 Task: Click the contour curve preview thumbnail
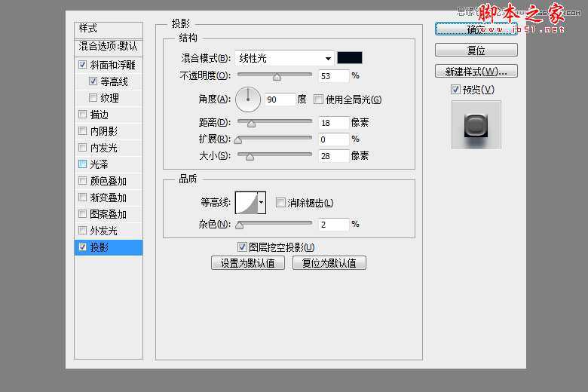click(x=246, y=202)
